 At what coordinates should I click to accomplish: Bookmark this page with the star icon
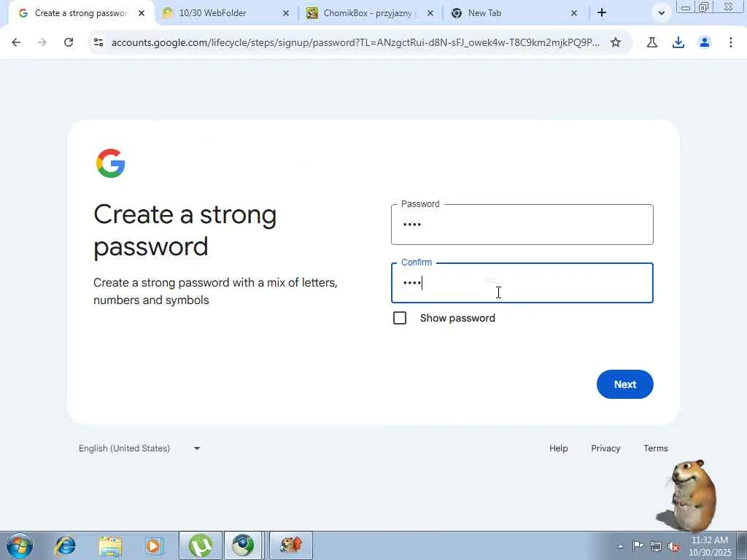click(x=616, y=42)
